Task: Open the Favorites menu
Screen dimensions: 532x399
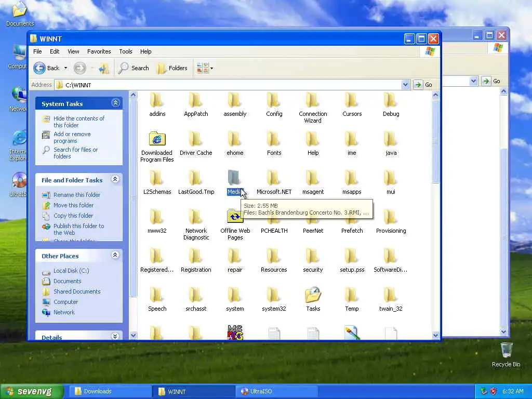Action: tap(99, 51)
